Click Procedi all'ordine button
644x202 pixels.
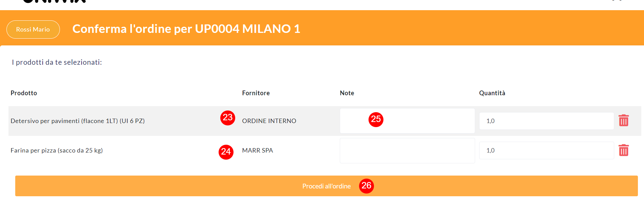(326, 186)
